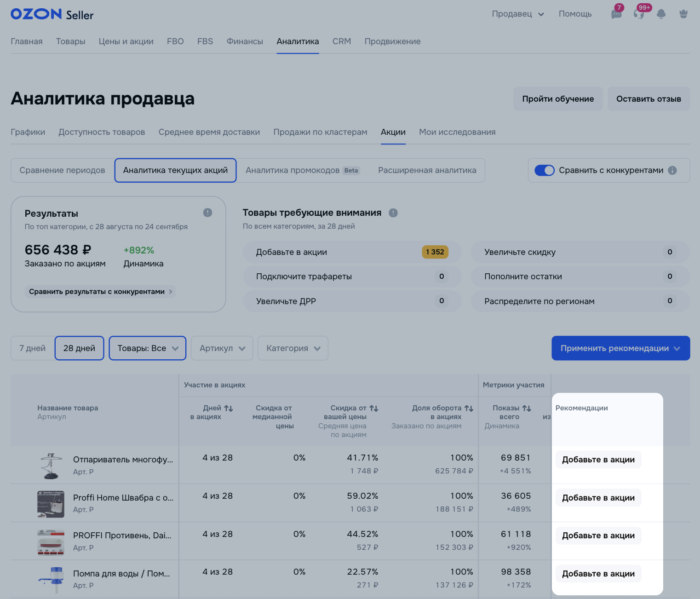
Task: Open the Категория filter dropdown
Action: pos(293,348)
